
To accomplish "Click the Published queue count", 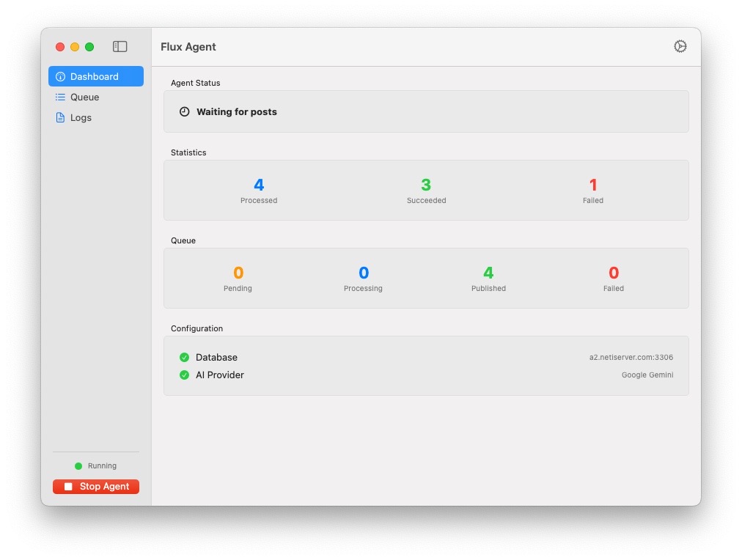I will click(488, 273).
